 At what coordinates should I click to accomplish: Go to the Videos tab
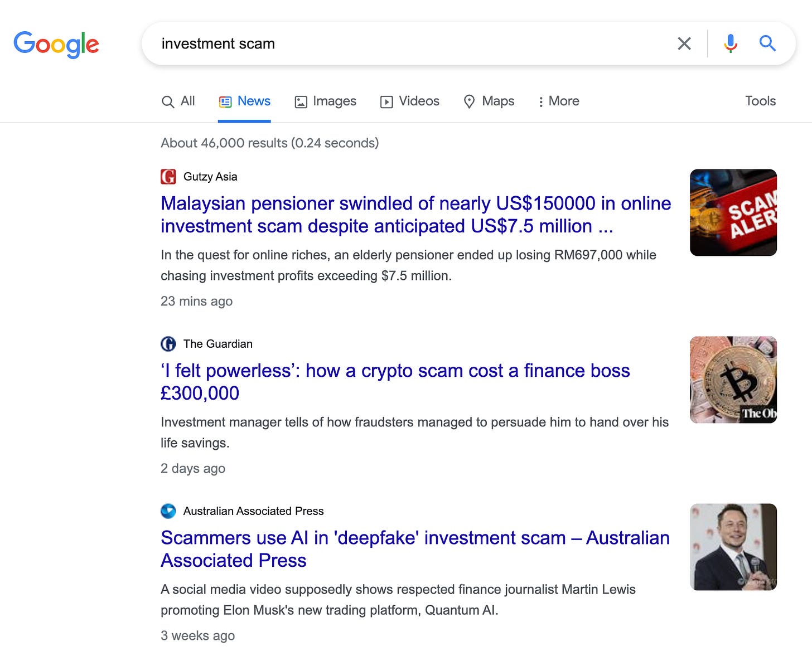pos(410,101)
